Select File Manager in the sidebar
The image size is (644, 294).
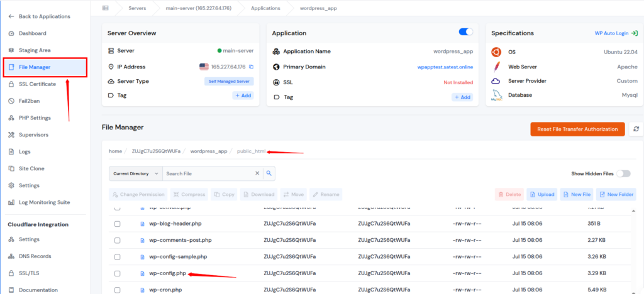pos(45,67)
